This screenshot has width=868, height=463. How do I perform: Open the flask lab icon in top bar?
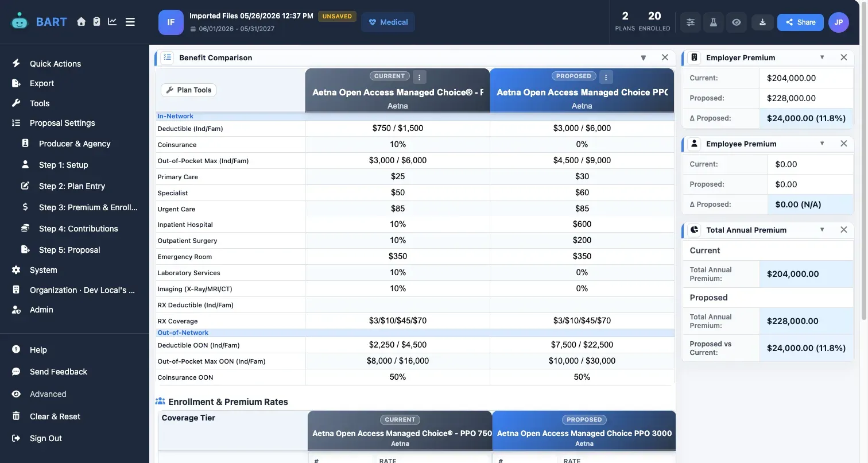coord(714,22)
